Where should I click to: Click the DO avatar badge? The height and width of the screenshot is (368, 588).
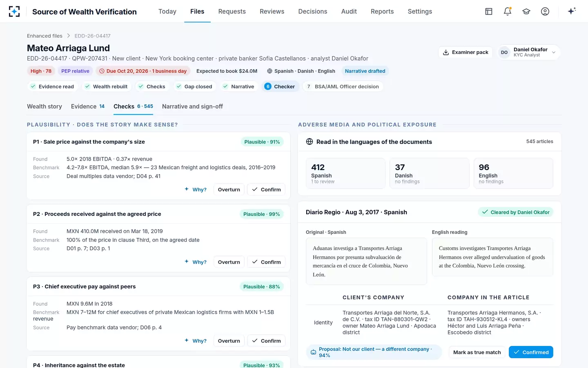click(x=504, y=52)
